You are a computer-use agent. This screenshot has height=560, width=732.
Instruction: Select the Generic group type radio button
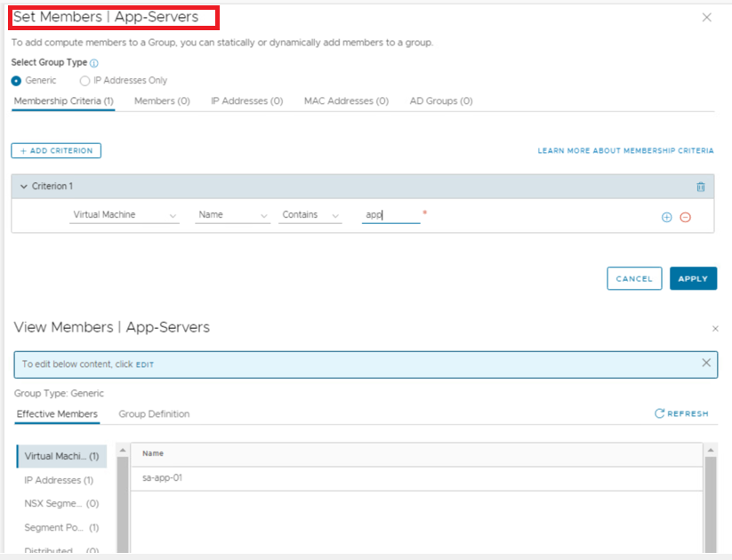click(x=17, y=81)
